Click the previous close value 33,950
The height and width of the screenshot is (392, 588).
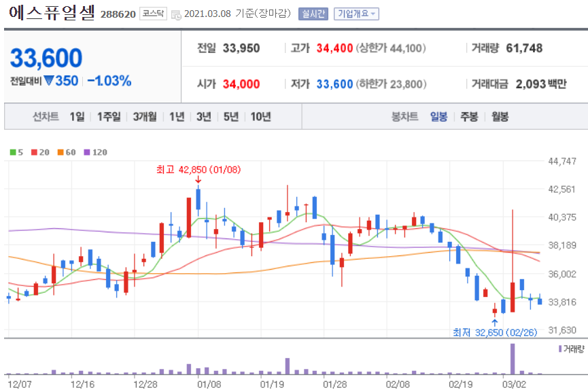coord(241,48)
